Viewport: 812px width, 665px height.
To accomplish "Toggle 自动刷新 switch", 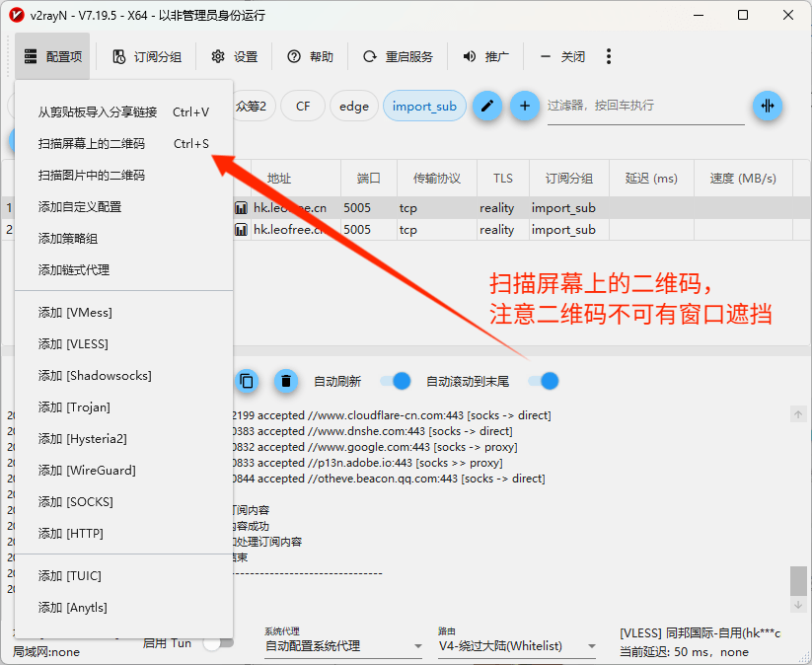I will (x=396, y=381).
